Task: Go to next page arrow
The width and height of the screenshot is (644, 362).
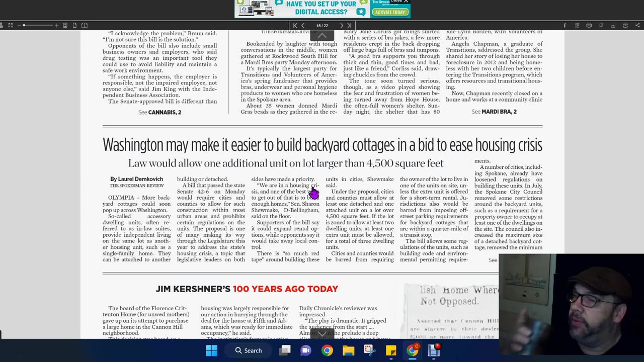Action: [x=342, y=26]
